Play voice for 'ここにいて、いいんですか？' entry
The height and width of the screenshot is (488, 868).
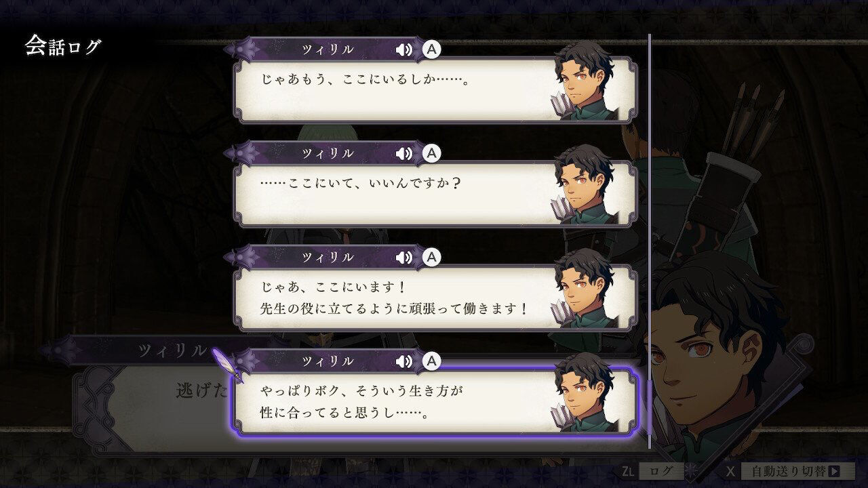click(x=404, y=154)
